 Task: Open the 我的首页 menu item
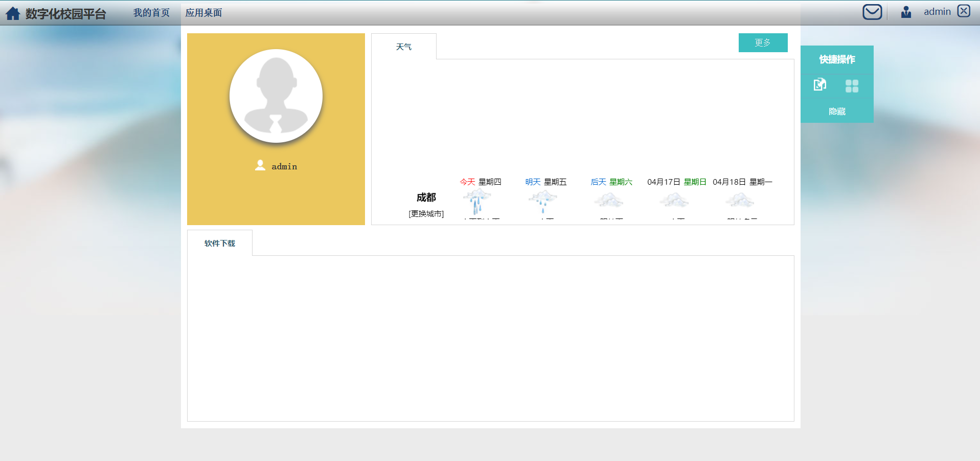click(x=151, y=13)
